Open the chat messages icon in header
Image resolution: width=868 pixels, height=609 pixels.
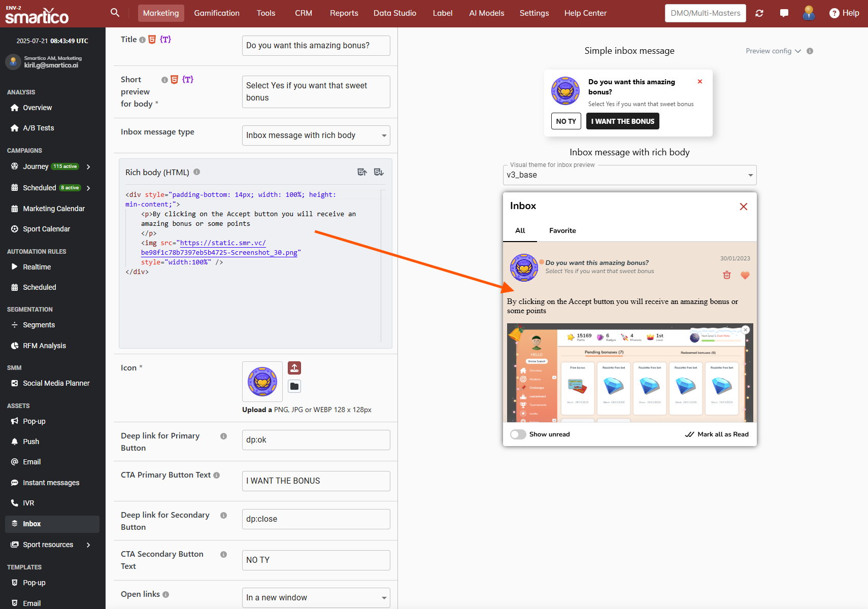pos(784,13)
